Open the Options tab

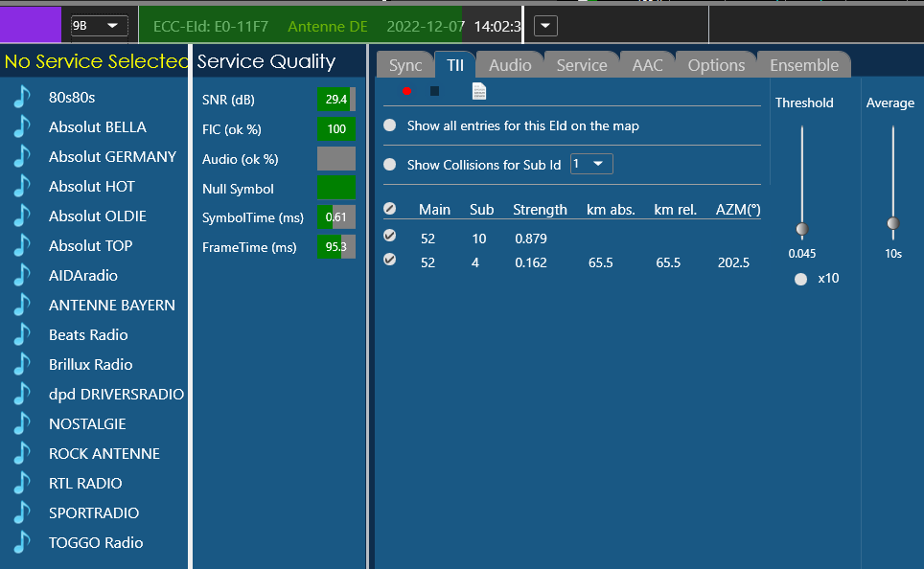[x=716, y=65]
